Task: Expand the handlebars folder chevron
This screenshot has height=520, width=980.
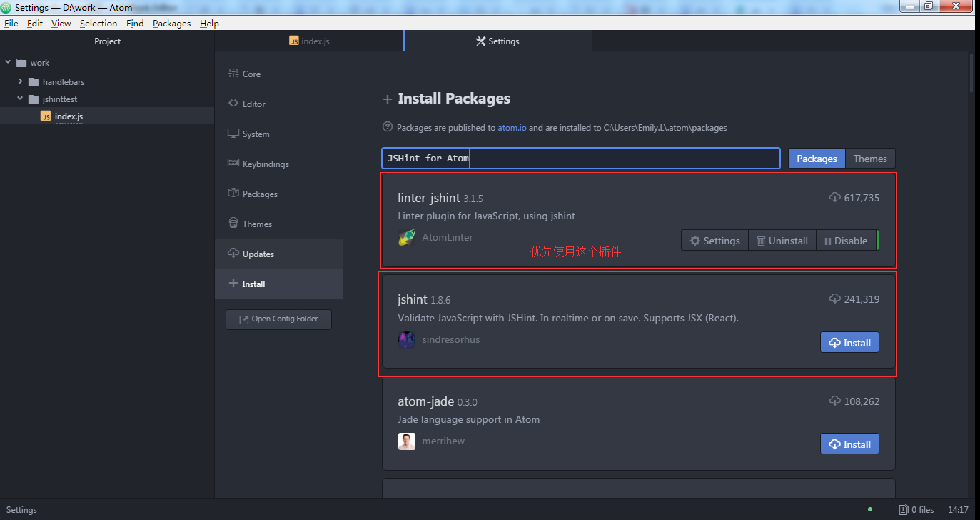Action: point(21,81)
